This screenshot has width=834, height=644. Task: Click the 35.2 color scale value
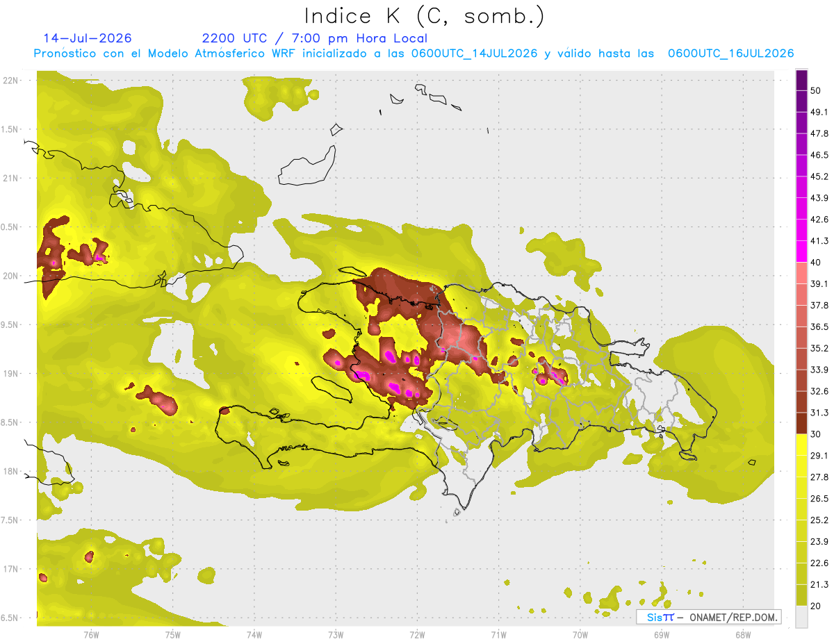tap(819, 348)
